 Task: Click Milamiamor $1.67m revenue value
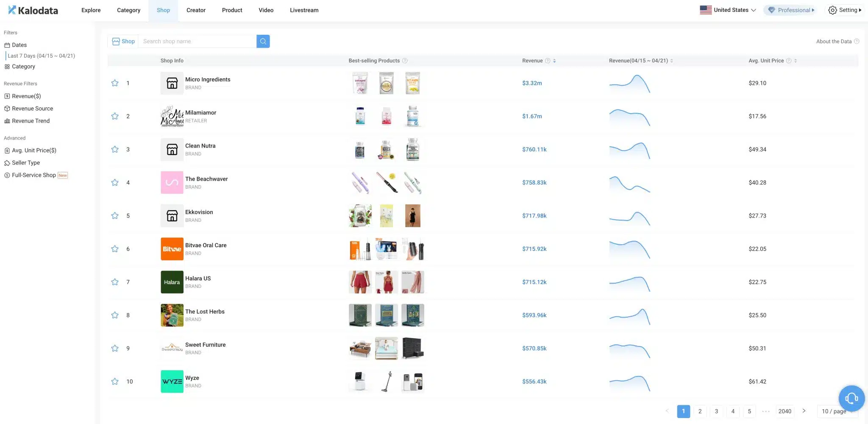point(532,116)
